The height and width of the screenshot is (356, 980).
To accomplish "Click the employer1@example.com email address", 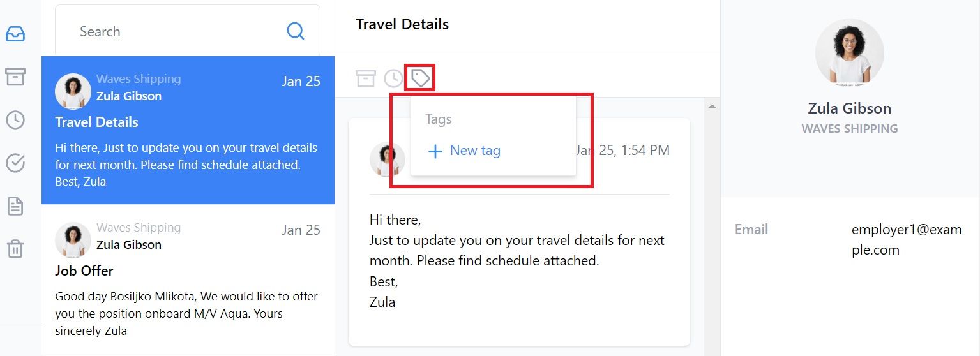I will coord(907,240).
